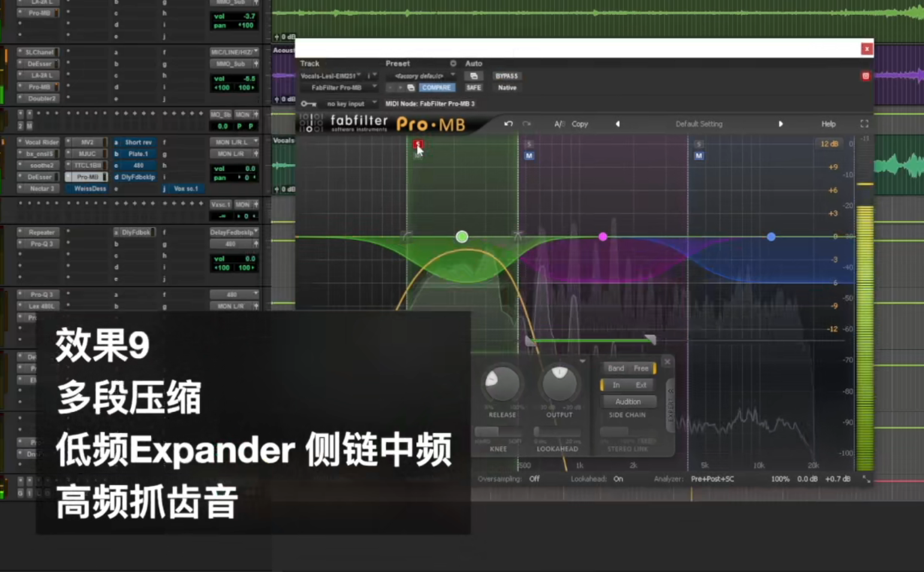Open the no key input dropdown
The height and width of the screenshot is (572, 924).
point(350,104)
